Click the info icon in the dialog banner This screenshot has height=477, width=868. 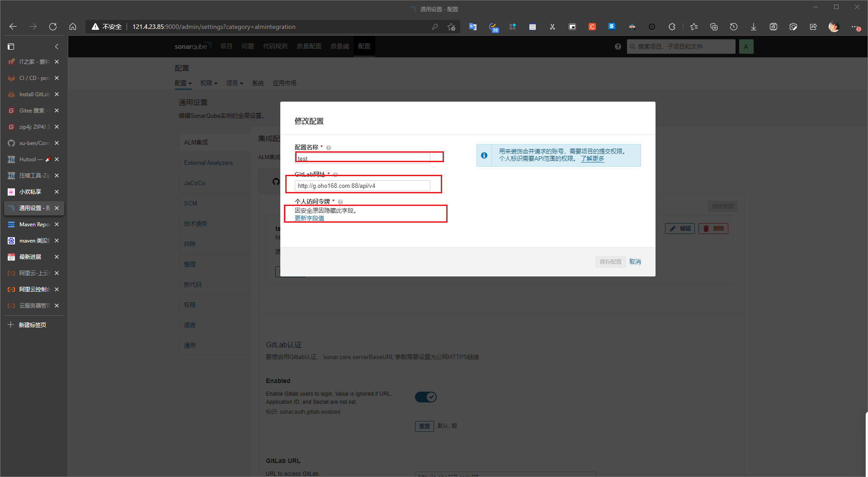484,155
